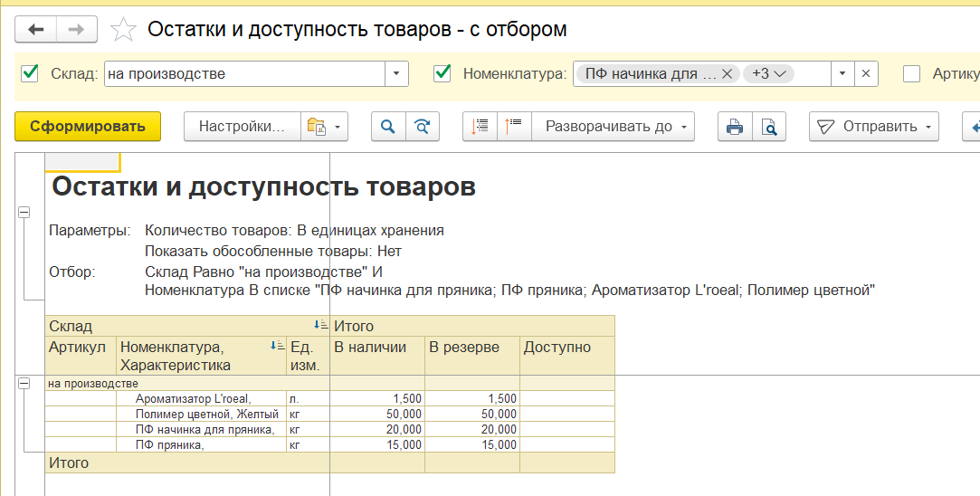Click the magnifier search icon in toolbar
This screenshot has height=496, width=980.
point(388,127)
